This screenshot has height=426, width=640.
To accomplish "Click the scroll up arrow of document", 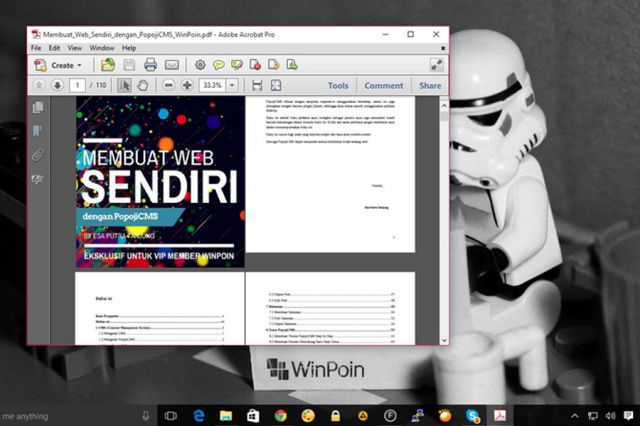I will [444, 105].
